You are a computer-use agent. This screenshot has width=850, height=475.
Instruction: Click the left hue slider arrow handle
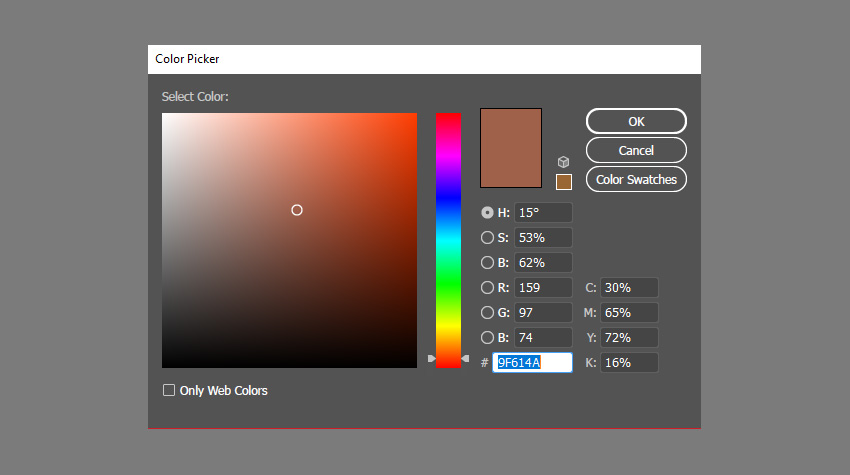coord(432,358)
